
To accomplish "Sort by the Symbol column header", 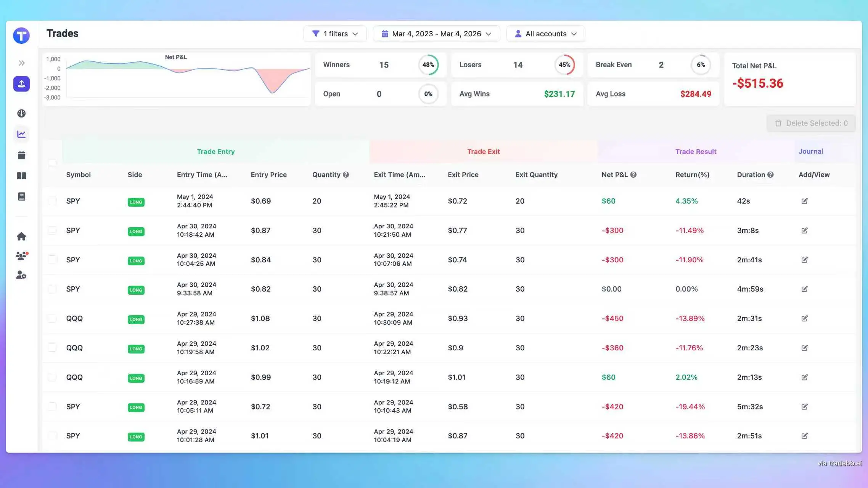I will (78, 175).
